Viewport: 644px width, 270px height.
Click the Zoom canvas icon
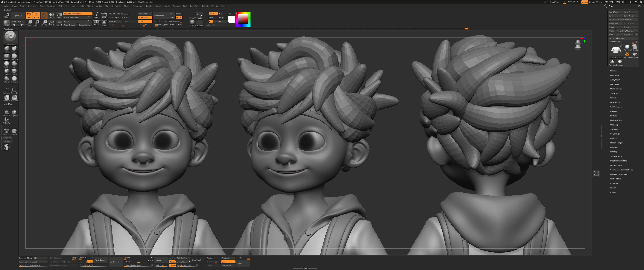click(59, 16)
